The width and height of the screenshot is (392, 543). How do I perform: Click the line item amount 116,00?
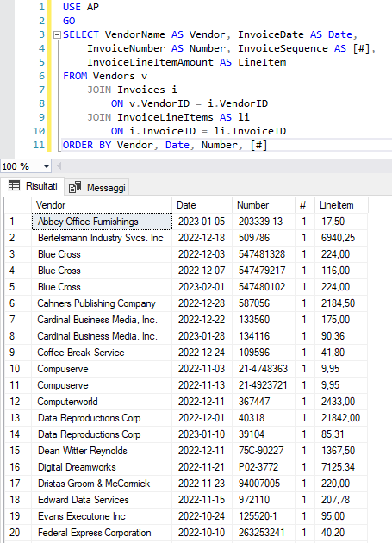pyautogui.click(x=341, y=271)
